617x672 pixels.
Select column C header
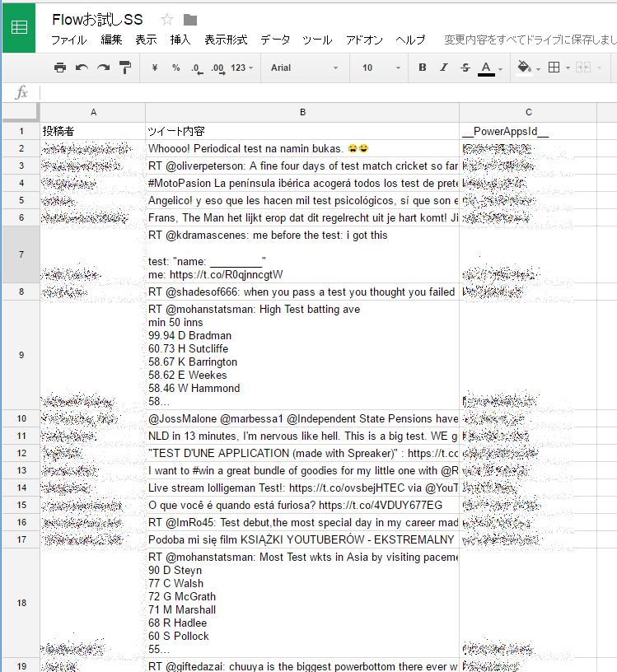coord(528,112)
